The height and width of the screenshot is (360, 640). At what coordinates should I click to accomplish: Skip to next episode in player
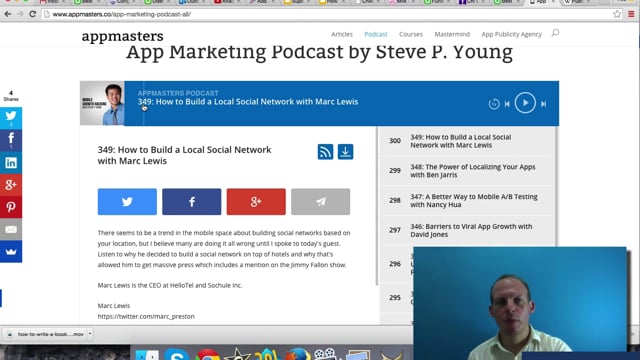tap(543, 104)
